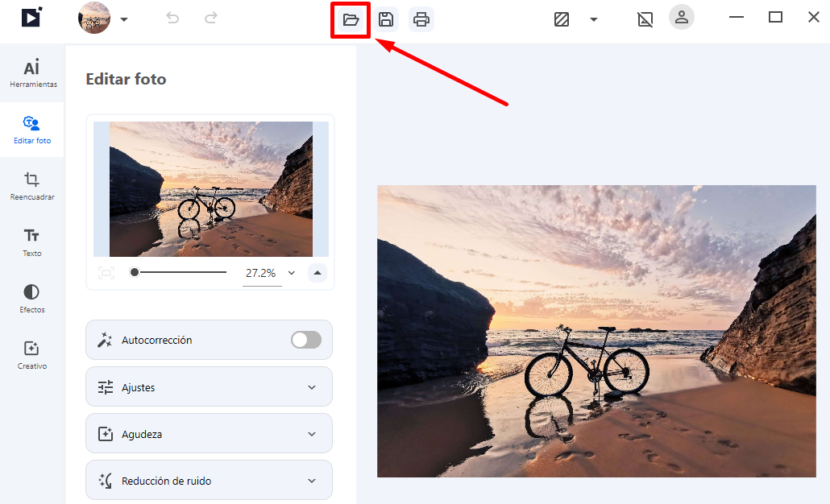Open dropdown next to photo thumbnail avatar
Image resolution: width=830 pixels, height=504 pixels.
(x=124, y=19)
